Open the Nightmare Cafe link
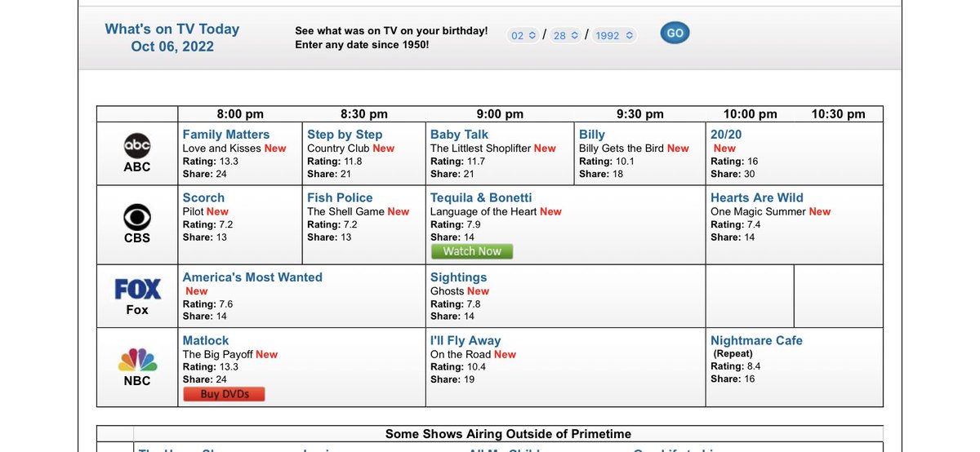This screenshot has height=452, width=980. pos(756,340)
